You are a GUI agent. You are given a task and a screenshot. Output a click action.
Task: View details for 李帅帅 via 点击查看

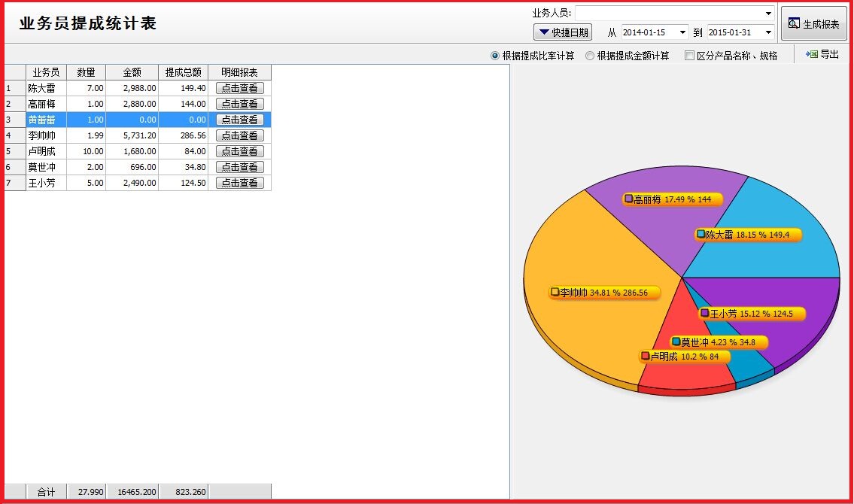(239, 135)
